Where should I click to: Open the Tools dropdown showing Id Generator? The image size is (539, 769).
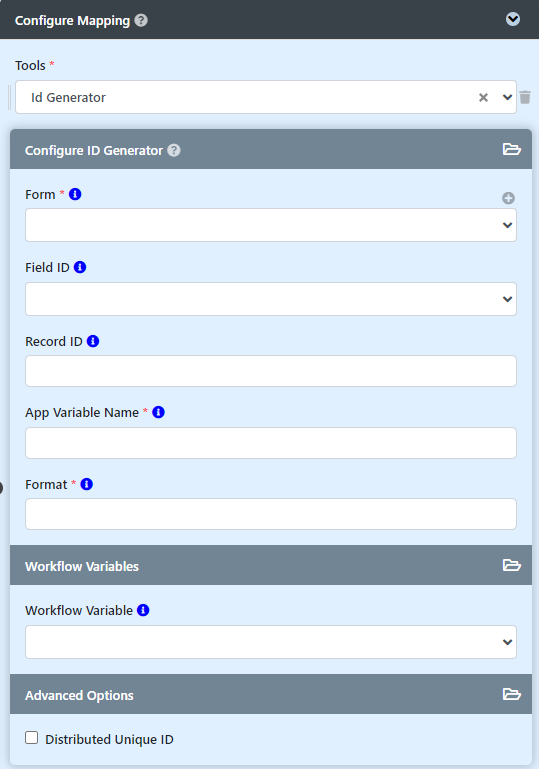pos(266,97)
